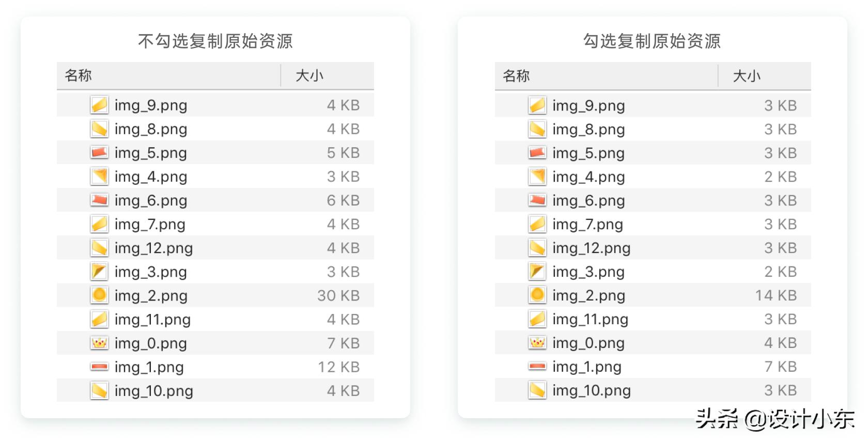Click the orange circle icon beside img_2.png, left table
This screenshot has height=443, width=868.
click(x=100, y=295)
